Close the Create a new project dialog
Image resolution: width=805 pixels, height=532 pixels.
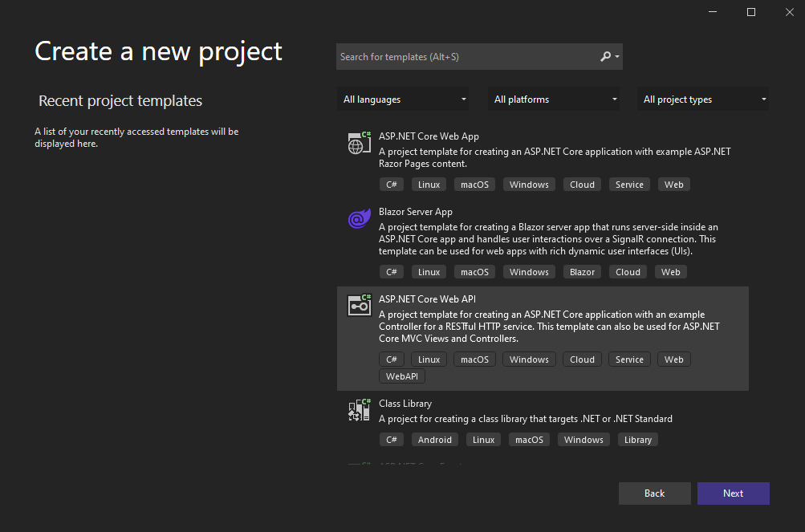point(790,12)
